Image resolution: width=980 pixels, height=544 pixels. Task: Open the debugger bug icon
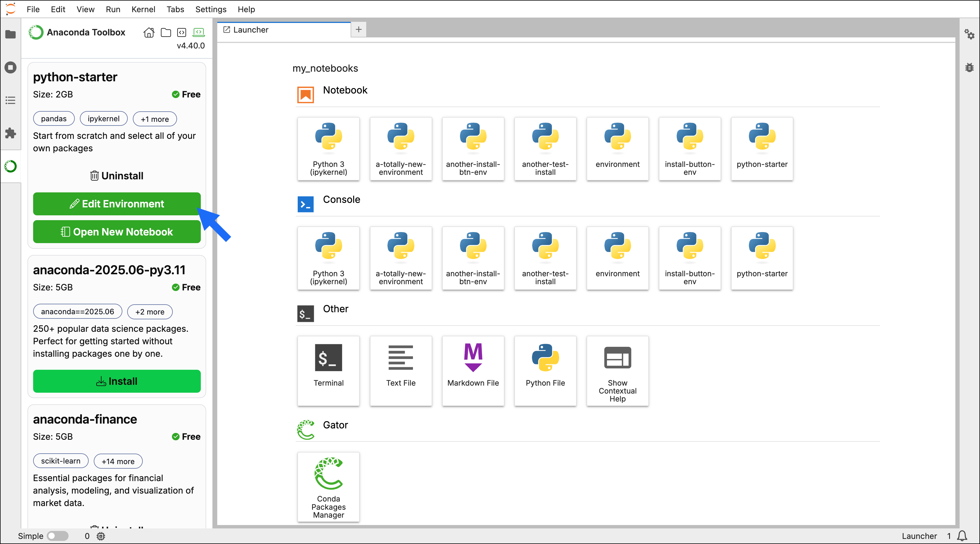click(x=969, y=67)
